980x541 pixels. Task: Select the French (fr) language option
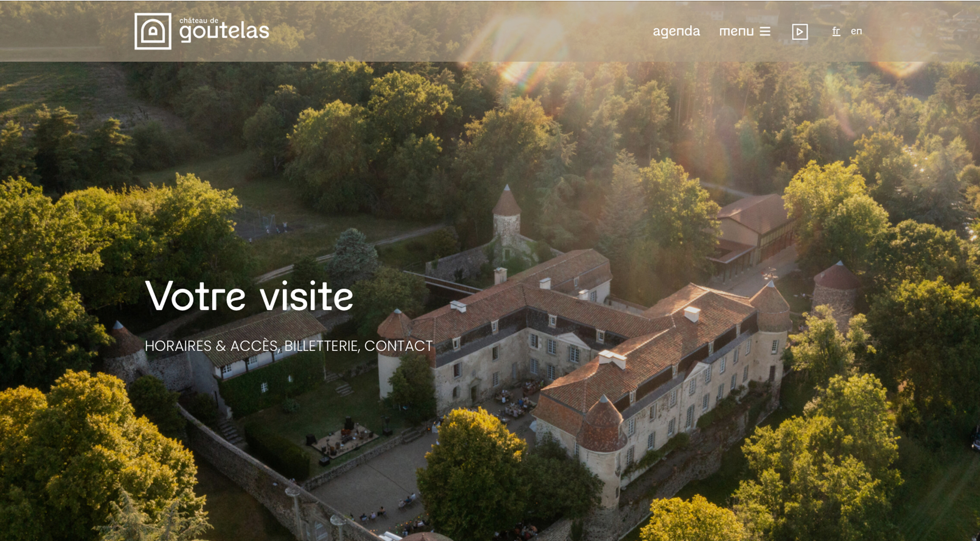coord(836,31)
